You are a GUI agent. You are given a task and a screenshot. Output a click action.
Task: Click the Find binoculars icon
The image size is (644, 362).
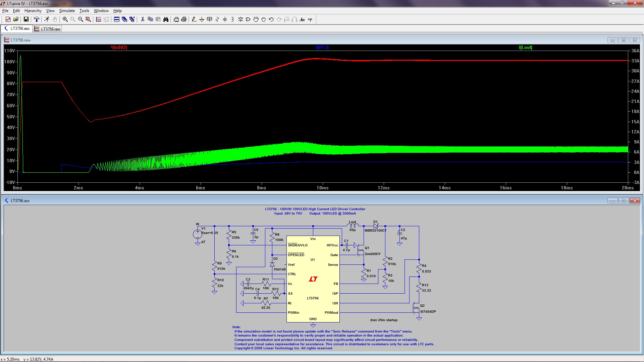(x=166, y=19)
